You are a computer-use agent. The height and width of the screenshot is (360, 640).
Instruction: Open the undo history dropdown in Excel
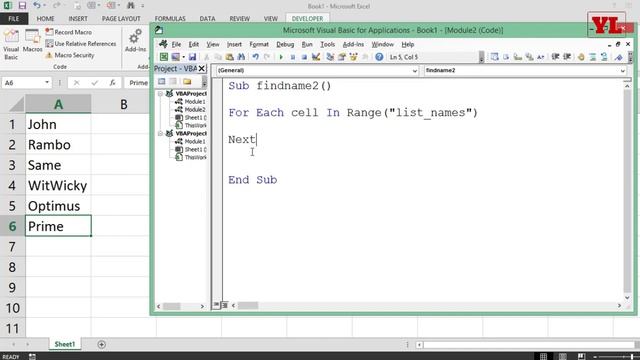click(x=44, y=6)
